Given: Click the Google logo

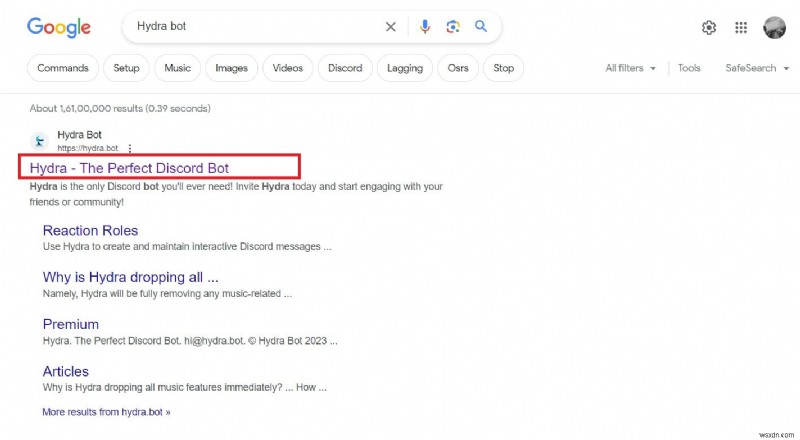Looking at the screenshot, I should [59, 27].
